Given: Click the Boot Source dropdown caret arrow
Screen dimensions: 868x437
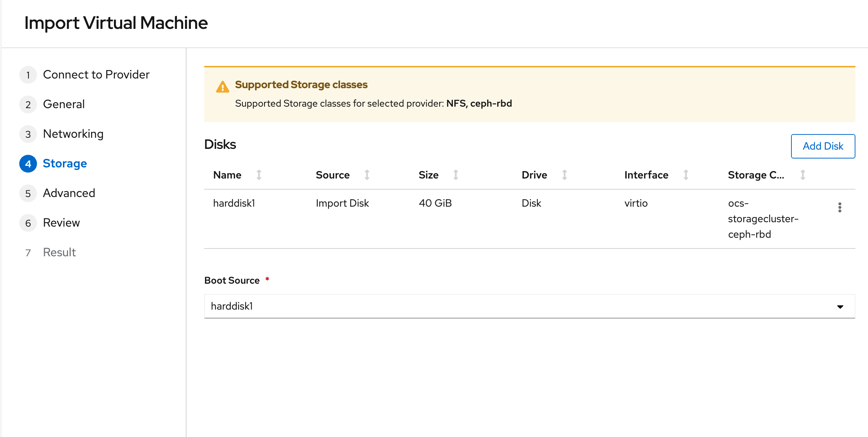Looking at the screenshot, I should (x=840, y=307).
